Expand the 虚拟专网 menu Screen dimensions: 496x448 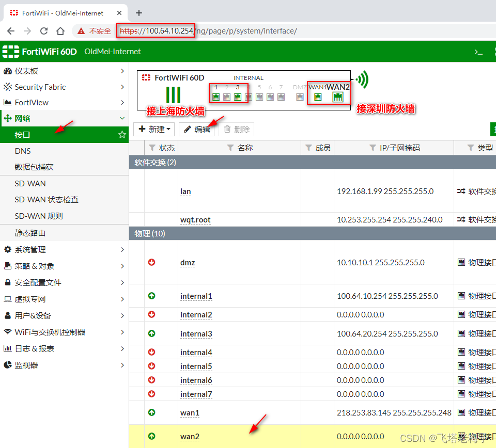click(64, 299)
